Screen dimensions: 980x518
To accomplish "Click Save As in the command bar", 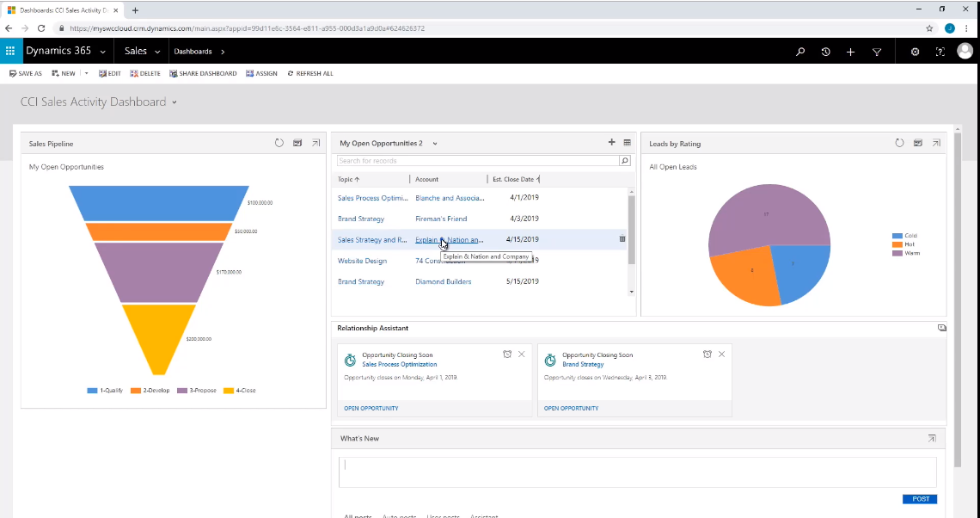I will (26, 73).
